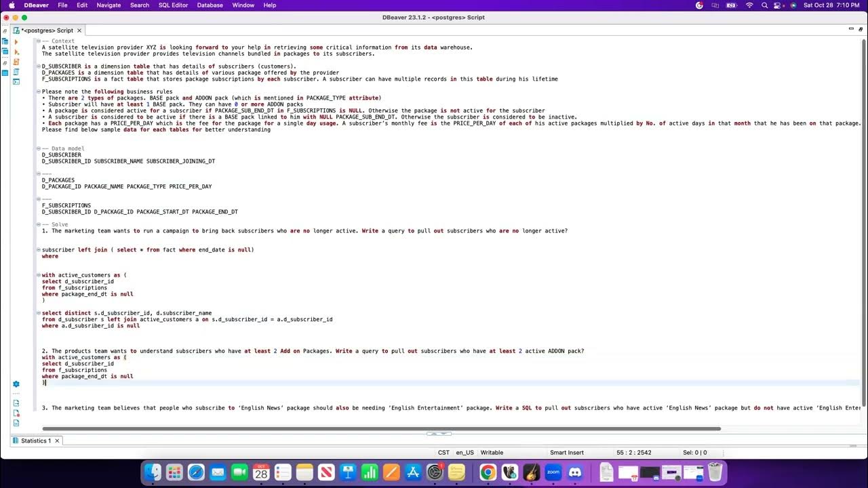Image resolution: width=868 pixels, height=488 pixels.
Task: Open the Database menu
Action: tap(210, 5)
